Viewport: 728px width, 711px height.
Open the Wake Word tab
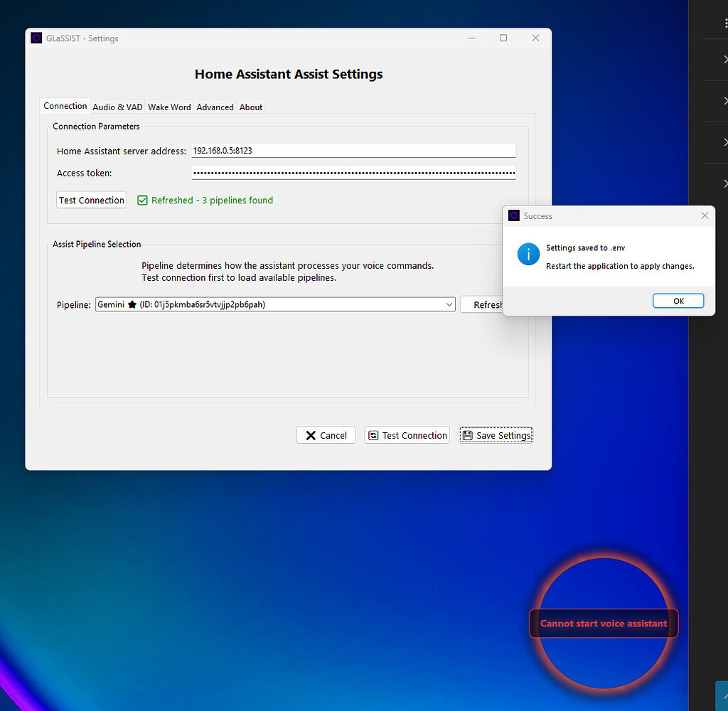click(169, 107)
